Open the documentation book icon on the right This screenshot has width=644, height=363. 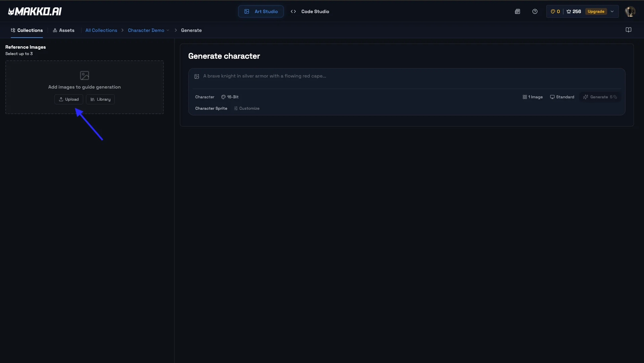tap(629, 30)
